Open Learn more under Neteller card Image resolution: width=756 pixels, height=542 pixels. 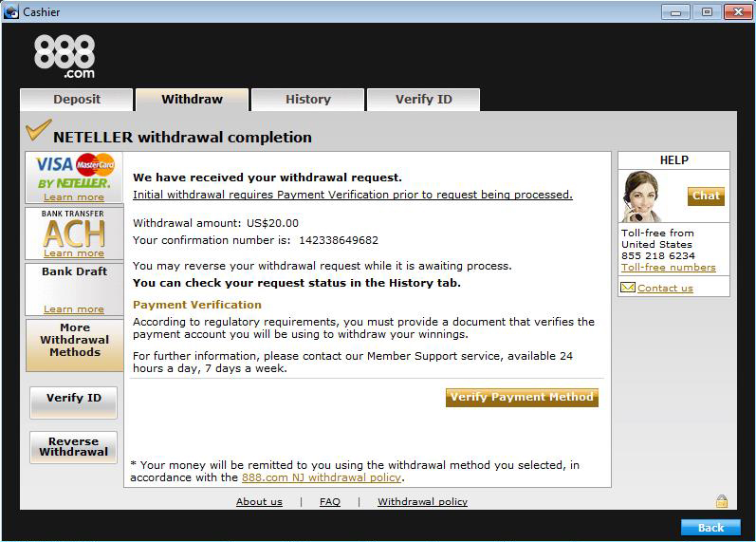(74, 196)
